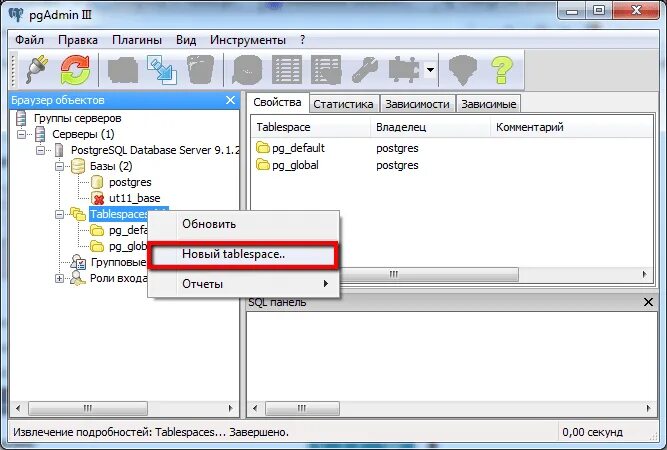Click the Group roles icon in tree
Screen dimensions: 667x450
(x=78, y=262)
